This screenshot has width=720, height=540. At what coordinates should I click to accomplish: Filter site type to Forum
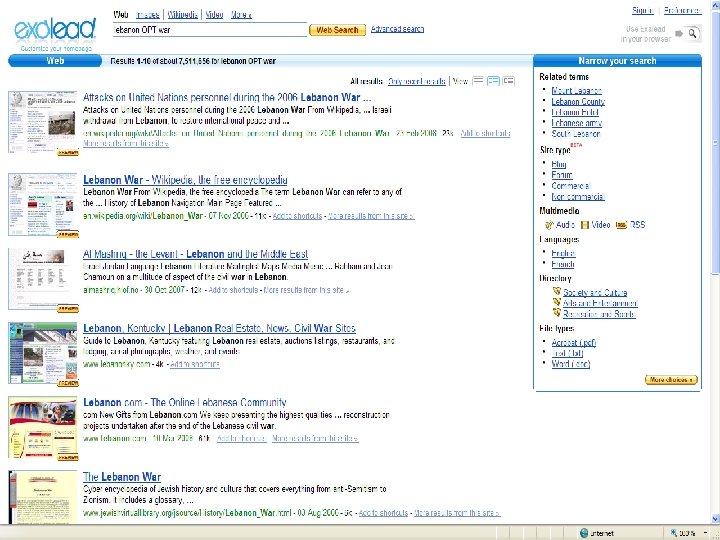coord(562,174)
